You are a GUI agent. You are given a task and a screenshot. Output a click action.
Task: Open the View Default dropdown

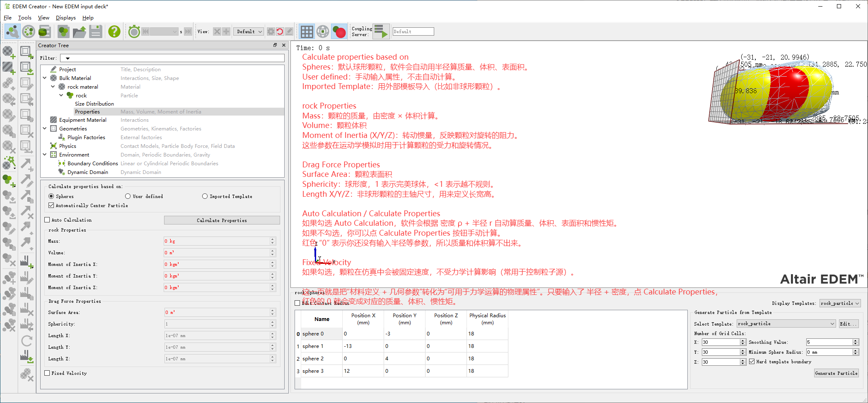tap(249, 31)
